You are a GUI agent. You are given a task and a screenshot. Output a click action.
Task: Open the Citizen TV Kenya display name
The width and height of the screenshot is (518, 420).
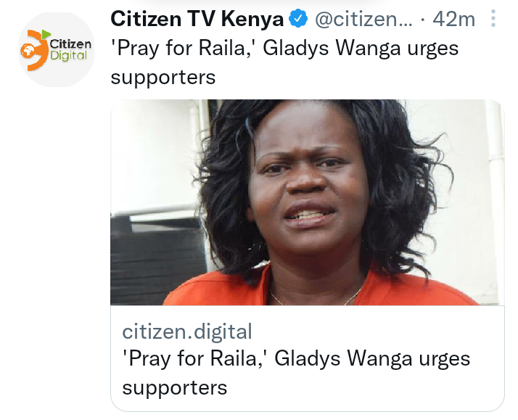197,19
